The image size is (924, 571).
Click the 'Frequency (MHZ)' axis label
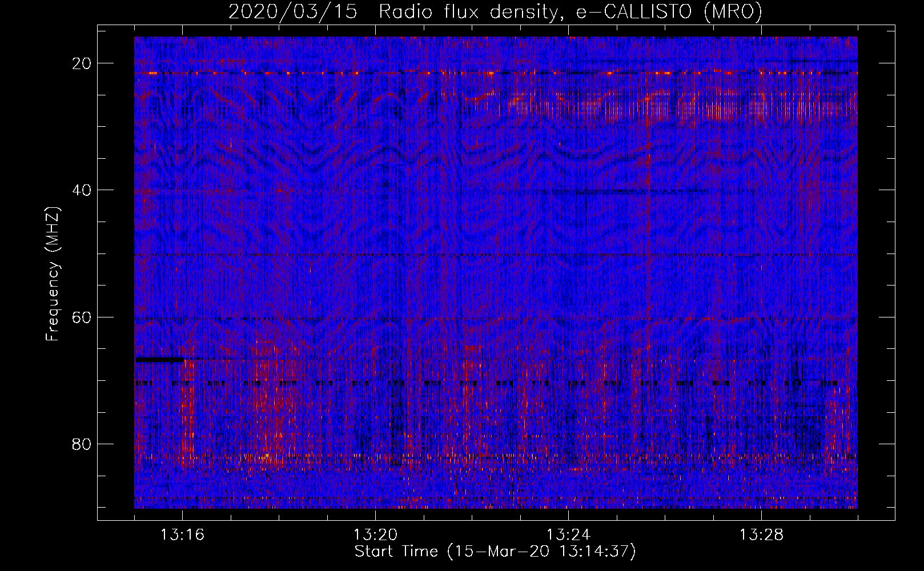pyautogui.click(x=53, y=274)
